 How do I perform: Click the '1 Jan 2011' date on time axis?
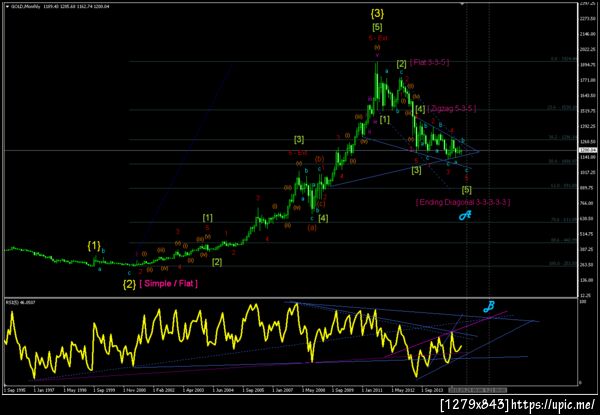pos(373,390)
